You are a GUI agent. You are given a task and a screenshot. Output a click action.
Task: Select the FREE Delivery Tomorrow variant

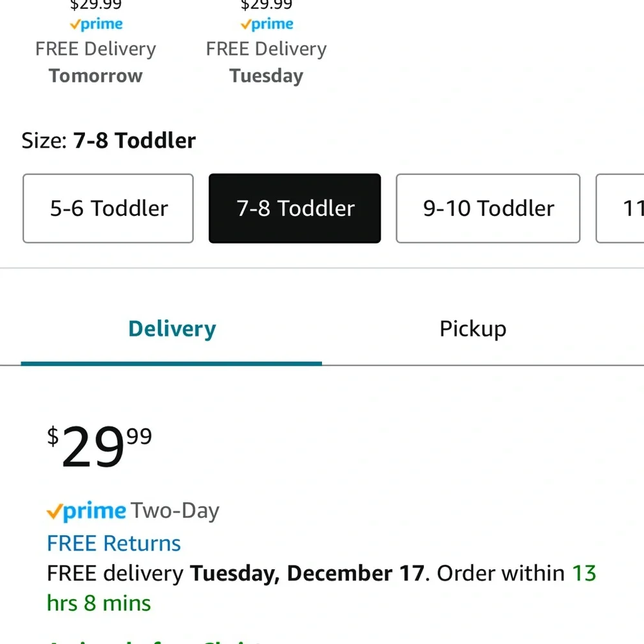coord(96,62)
